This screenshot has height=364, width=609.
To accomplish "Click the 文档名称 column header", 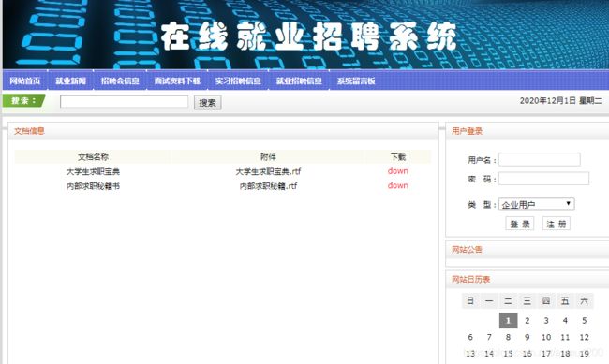I will (93, 157).
